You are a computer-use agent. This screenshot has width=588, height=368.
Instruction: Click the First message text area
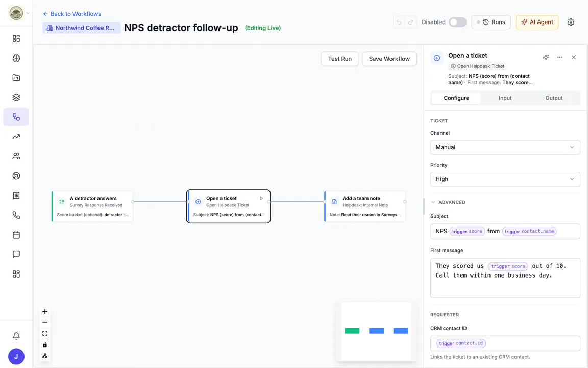pyautogui.click(x=505, y=278)
